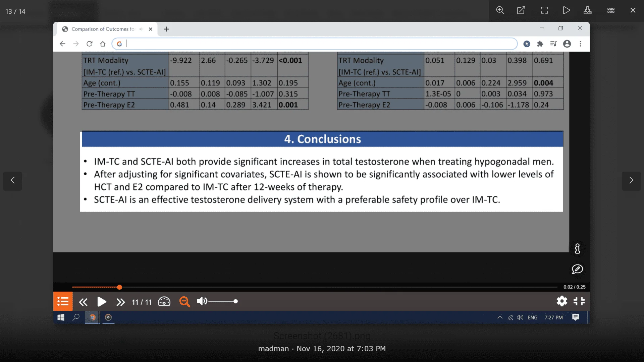Open the Chrome three-dot menu
The width and height of the screenshot is (644, 362).
[580, 44]
